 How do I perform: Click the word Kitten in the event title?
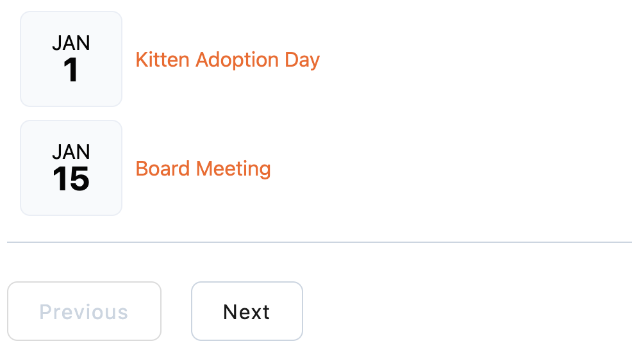click(x=163, y=60)
